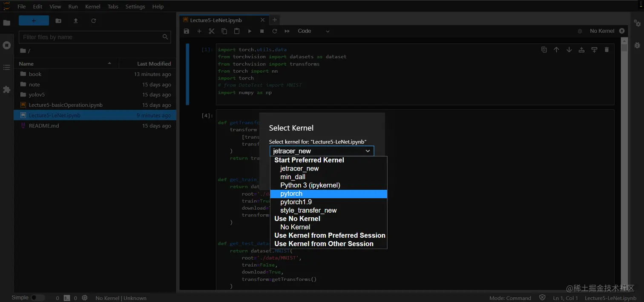Run the selected cell with play icon
The width and height of the screenshot is (644, 302).
(x=250, y=31)
